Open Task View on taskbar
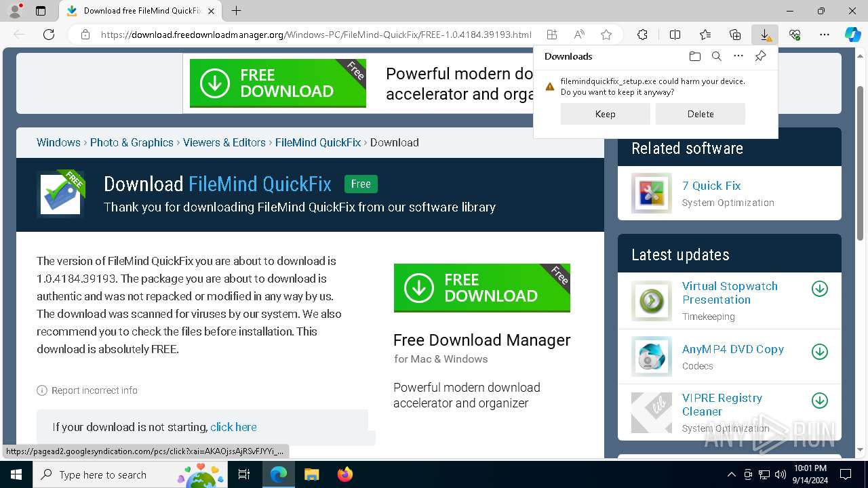 pos(244,474)
